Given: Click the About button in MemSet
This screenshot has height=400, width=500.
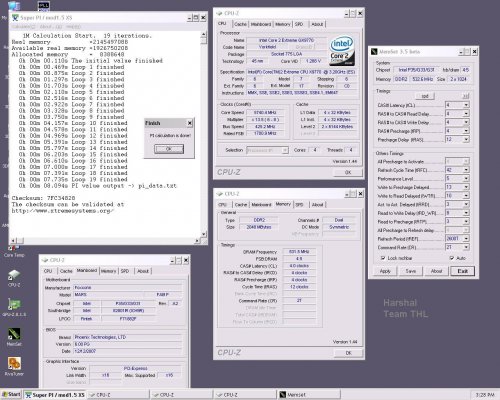Looking at the screenshot, I should (x=436, y=271).
